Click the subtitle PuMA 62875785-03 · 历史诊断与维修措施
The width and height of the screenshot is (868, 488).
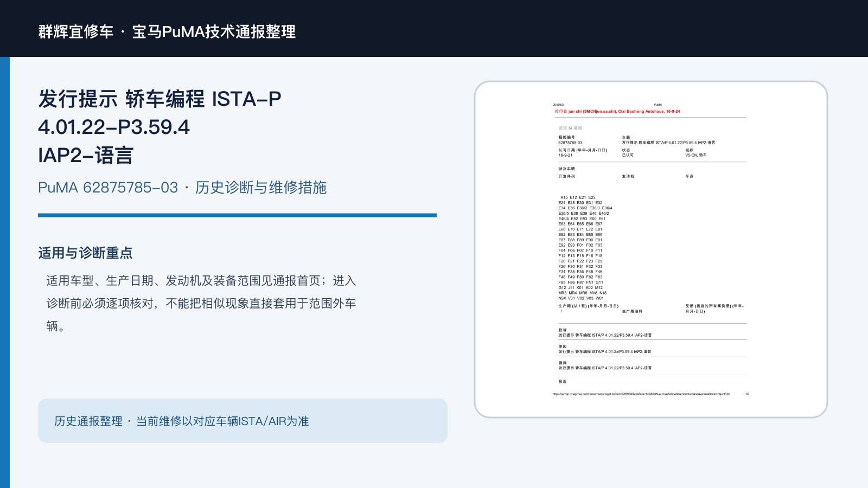click(182, 188)
